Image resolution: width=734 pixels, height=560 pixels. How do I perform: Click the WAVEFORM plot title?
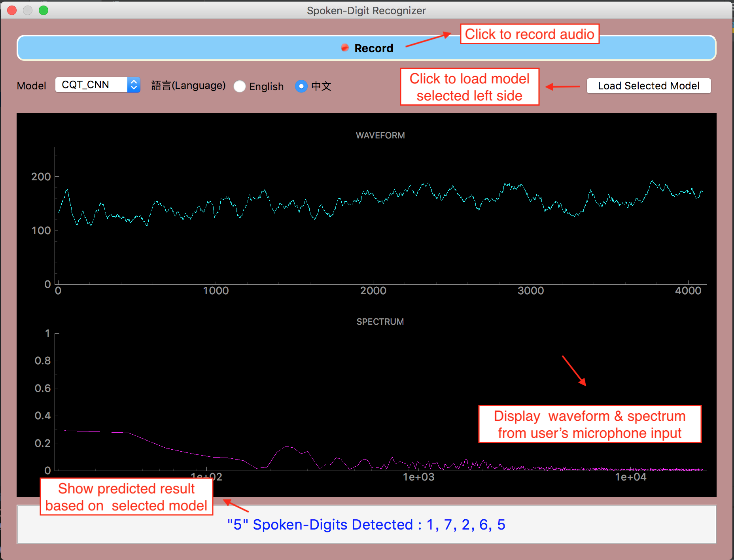click(380, 135)
